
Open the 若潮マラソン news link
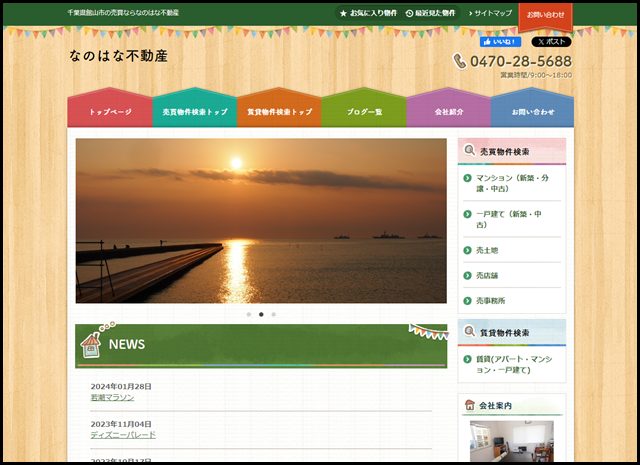click(x=112, y=397)
